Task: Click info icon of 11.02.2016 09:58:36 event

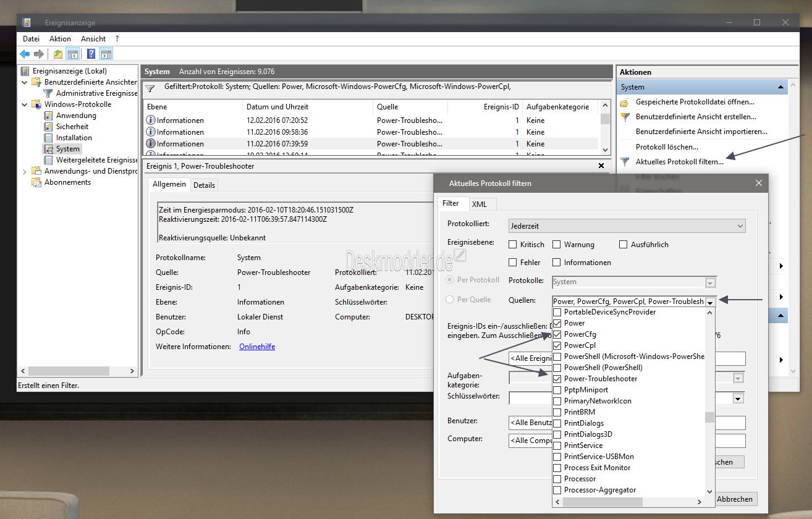Action: pos(150,132)
